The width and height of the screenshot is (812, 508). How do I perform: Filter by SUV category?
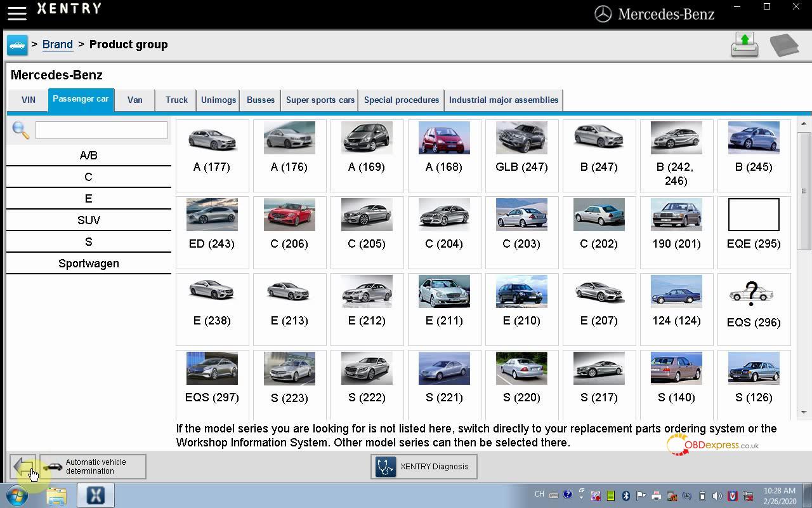pos(89,220)
